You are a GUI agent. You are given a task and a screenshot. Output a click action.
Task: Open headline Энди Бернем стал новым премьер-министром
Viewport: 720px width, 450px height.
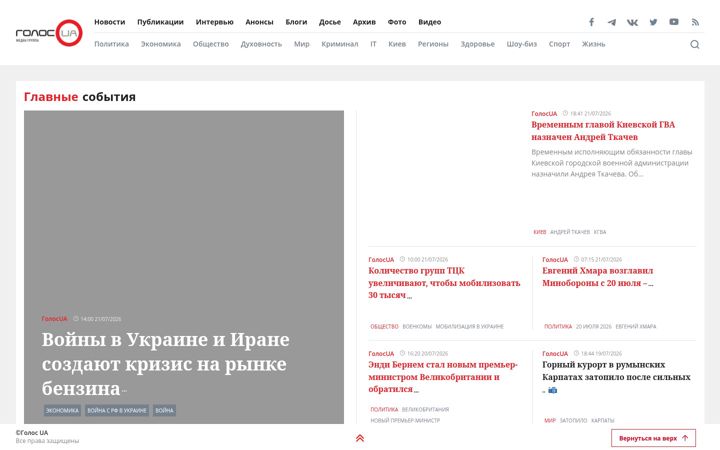pyautogui.click(x=443, y=377)
